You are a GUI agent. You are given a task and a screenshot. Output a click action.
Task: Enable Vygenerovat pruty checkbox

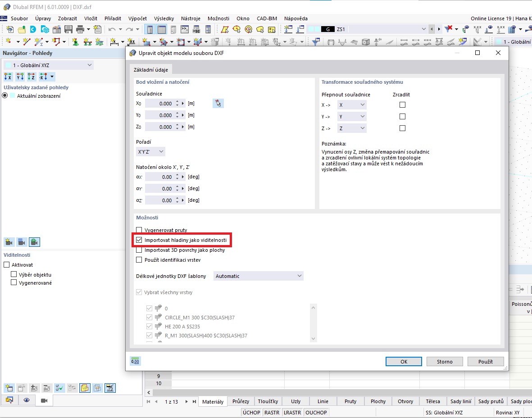point(139,230)
